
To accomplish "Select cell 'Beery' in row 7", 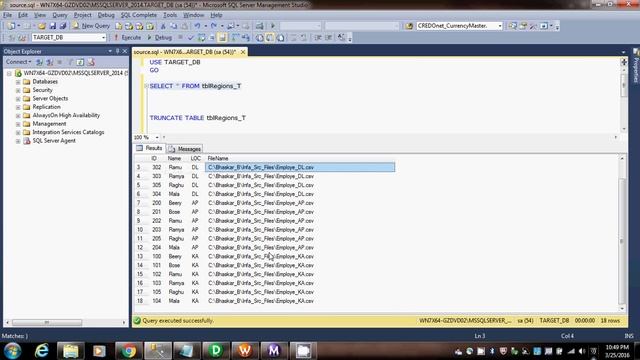I will pyautogui.click(x=175, y=203).
